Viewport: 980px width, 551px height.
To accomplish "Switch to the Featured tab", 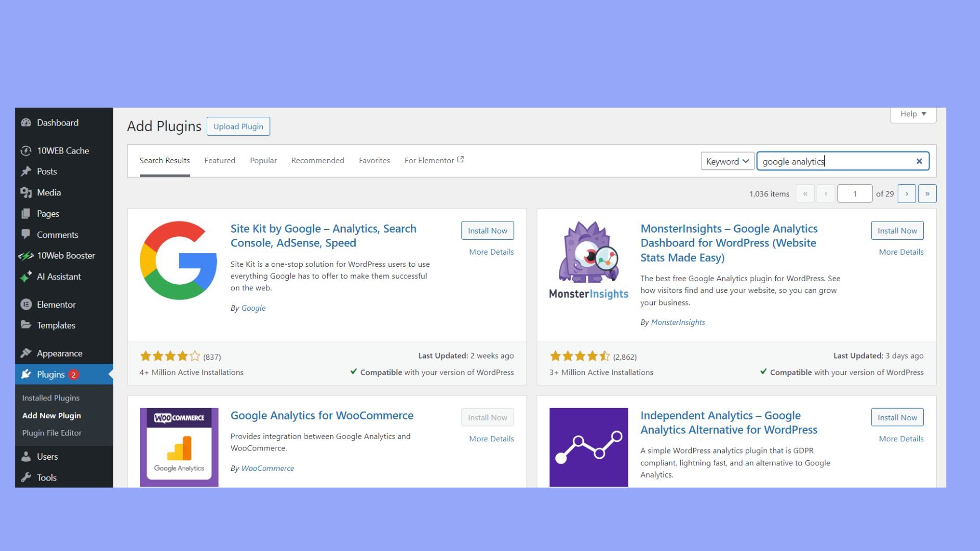I will pyautogui.click(x=219, y=161).
